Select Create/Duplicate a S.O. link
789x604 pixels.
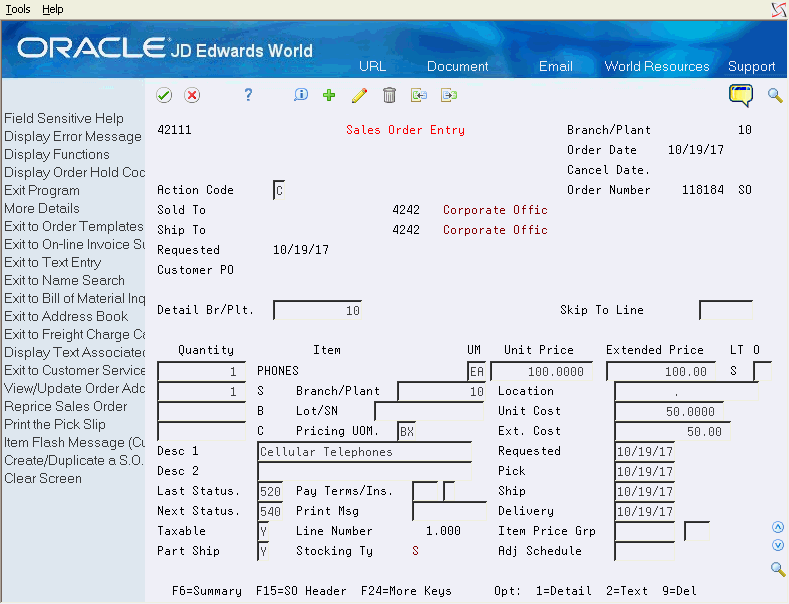(x=74, y=461)
